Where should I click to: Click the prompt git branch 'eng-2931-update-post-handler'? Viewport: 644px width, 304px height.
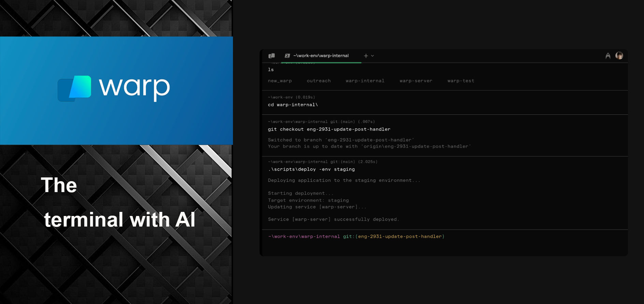(400, 236)
